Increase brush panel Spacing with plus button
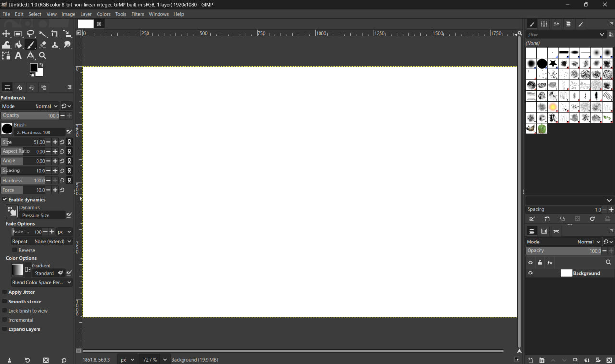Screen dimensions: 615x364 [x=611, y=210]
